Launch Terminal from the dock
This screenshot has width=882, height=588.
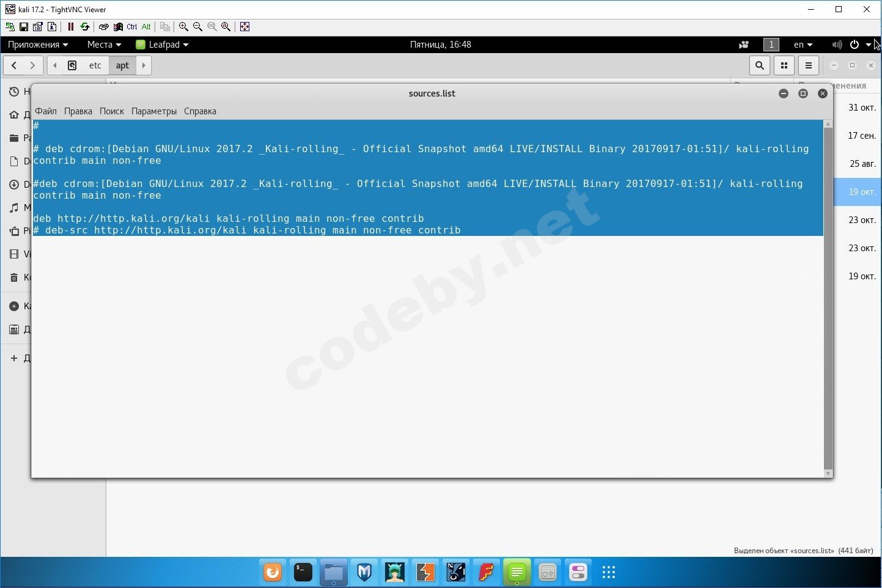[303, 572]
